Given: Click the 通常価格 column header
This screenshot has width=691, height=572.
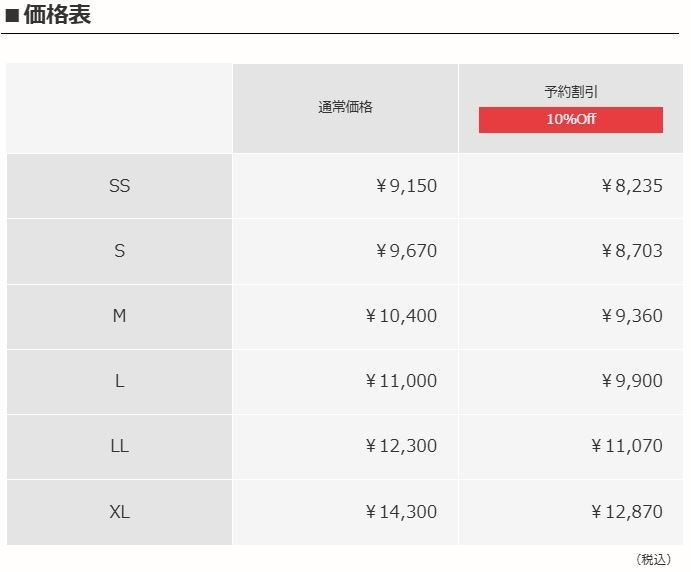Looking at the screenshot, I should pos(345,108).
